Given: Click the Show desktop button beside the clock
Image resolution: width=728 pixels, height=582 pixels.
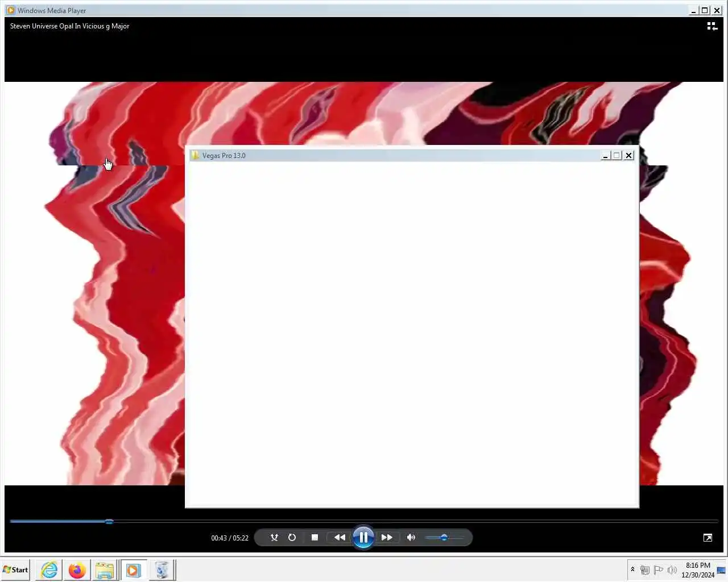Looking at the screenshot, I should coord(721,569).
